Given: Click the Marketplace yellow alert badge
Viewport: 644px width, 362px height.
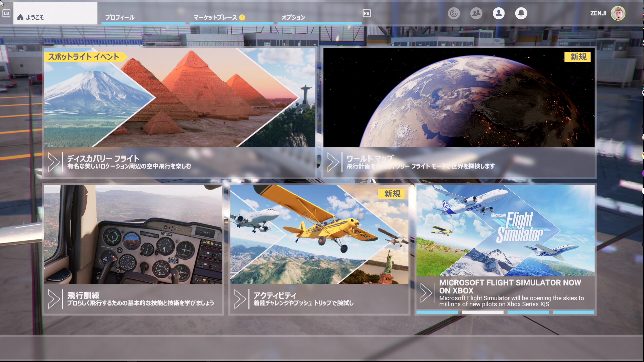Looking at the screenshot, I should point(242,17).
